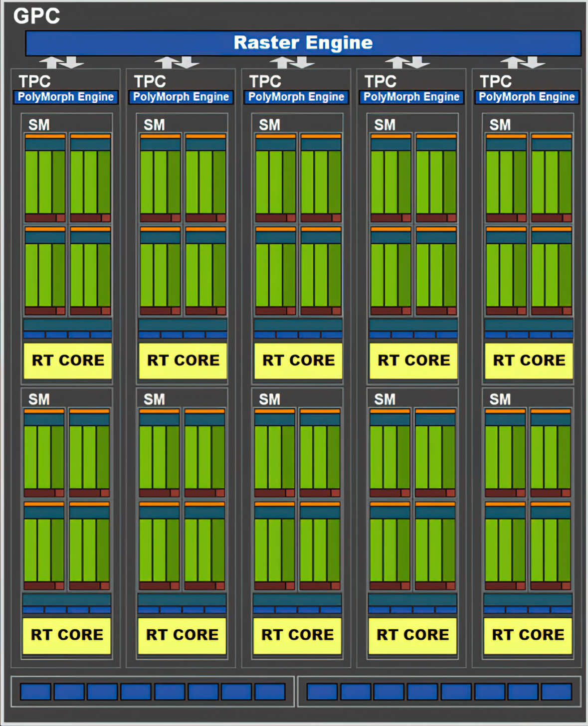Click the up arrow above the middle TPC
The image size is (588, 726).
click(x=281, y=62)
